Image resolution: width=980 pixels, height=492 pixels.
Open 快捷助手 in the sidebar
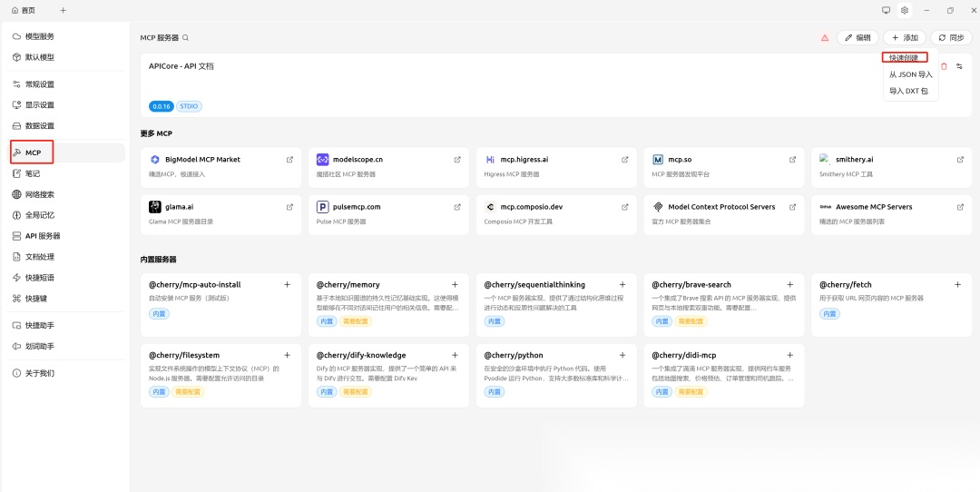pos(66,326)
